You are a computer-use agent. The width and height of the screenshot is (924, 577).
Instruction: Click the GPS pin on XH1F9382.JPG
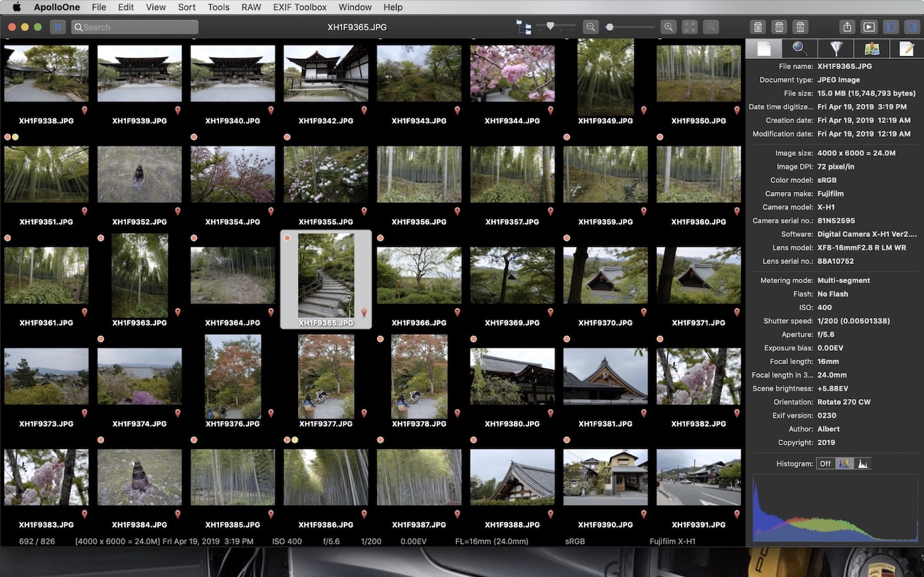[737, 414]
